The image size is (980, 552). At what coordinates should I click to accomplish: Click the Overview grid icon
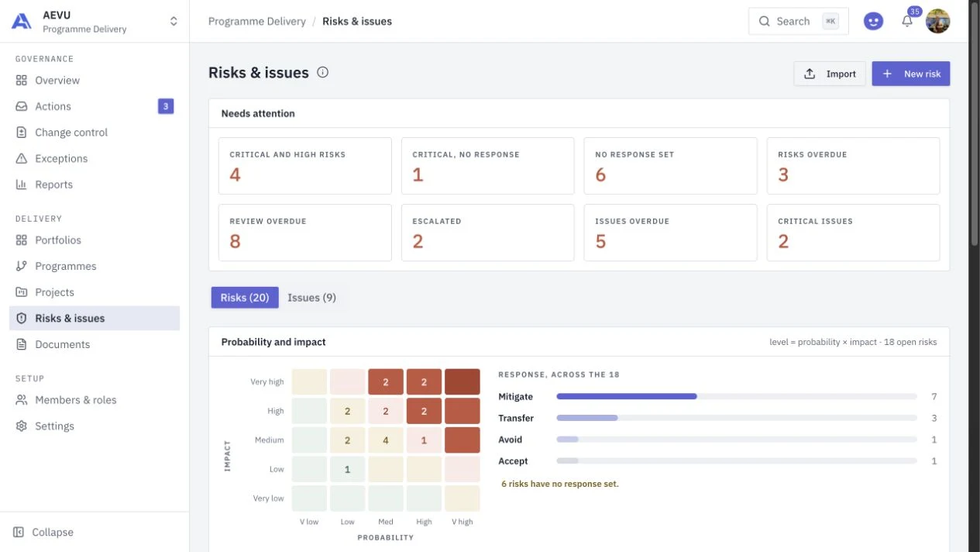point(22,81)
